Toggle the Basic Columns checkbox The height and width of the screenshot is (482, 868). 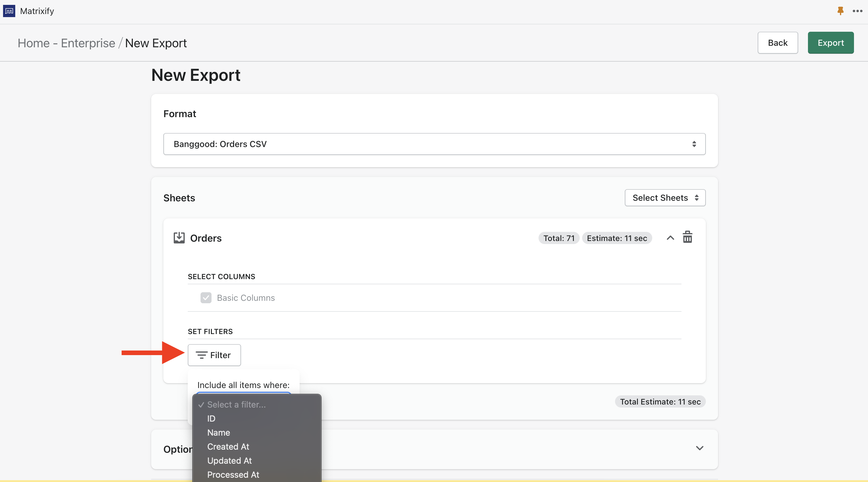click(205, 297)
